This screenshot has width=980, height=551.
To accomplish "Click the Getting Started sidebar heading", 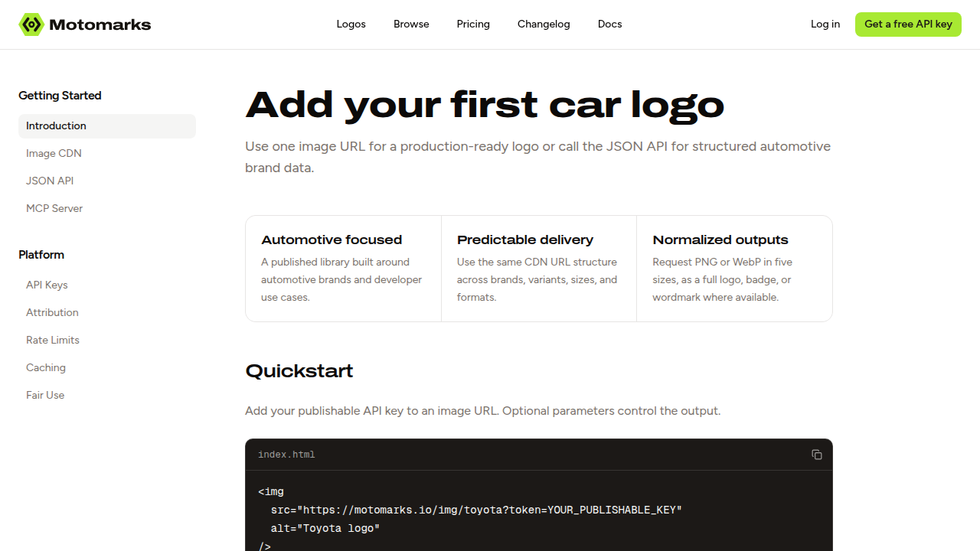I will point(60,96).
